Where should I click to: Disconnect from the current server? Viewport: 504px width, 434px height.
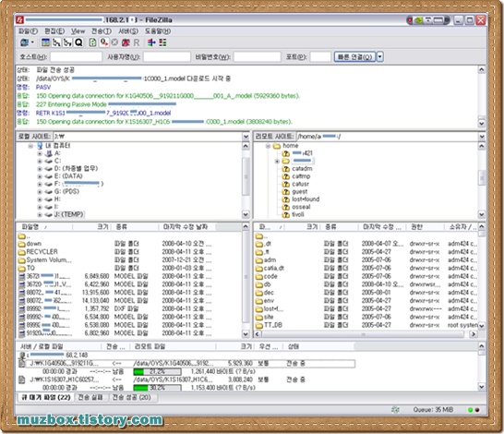[126, 42]
